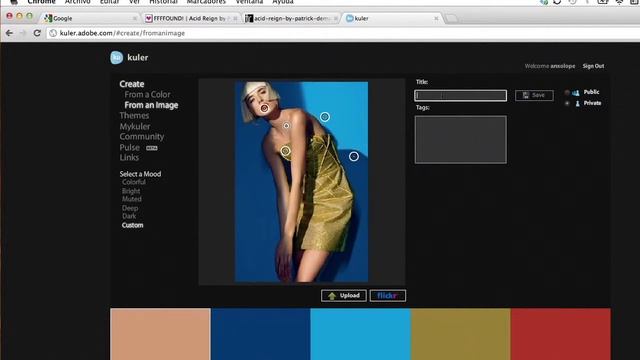This screenshot has width=640, height=360.
Task: Open the Create section
Action: click(x=132, y=84)
